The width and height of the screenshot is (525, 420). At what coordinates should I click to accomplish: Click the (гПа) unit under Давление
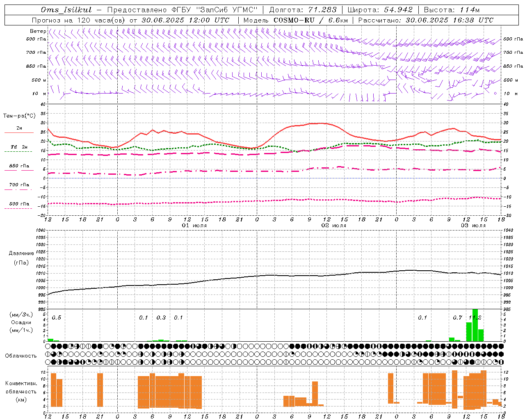(21, 263)
